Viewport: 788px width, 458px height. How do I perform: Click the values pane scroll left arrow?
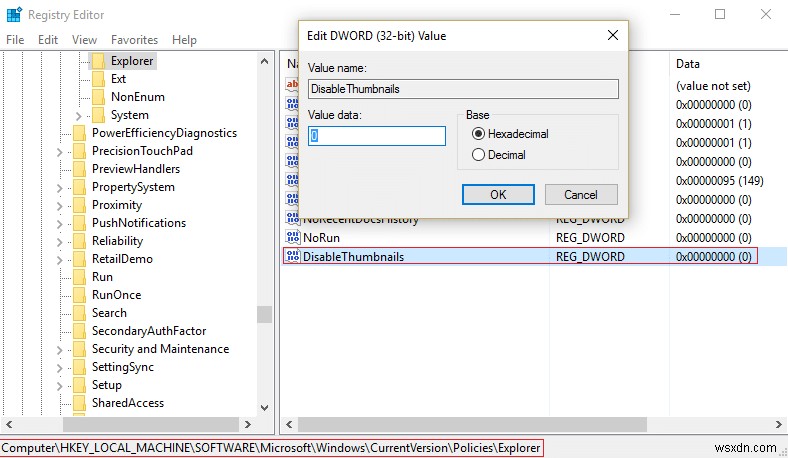(289, 424)
